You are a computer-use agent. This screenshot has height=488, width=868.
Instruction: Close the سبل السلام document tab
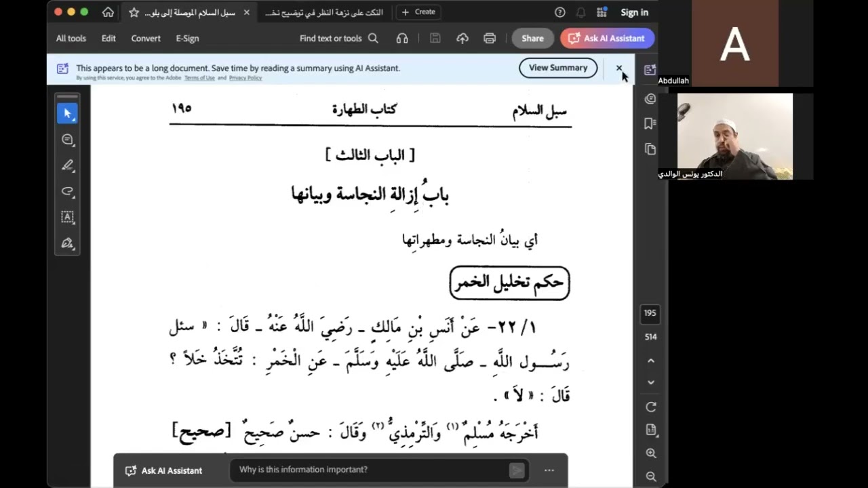click(246, 12)
